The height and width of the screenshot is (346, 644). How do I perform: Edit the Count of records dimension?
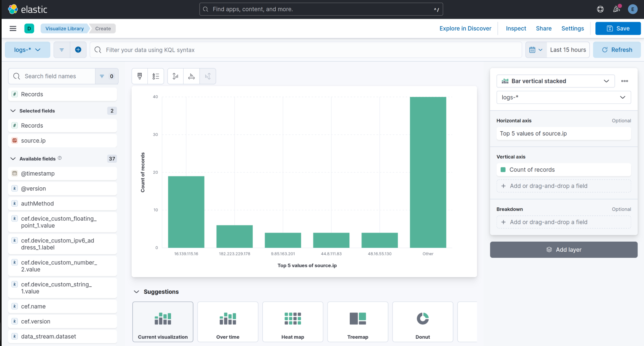563,170
